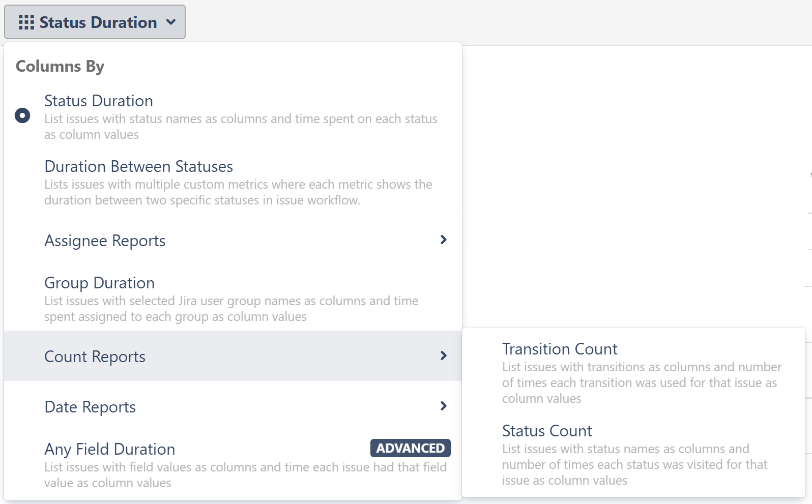Open the Assignee Reports submenu
Image resolution: width=812 pixels, height=504 pixels.
tap(105, 241)
